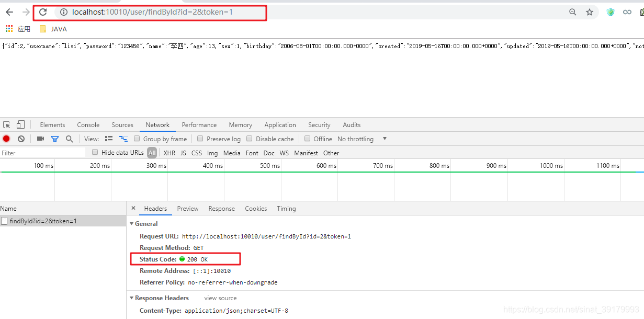Image resolution: width=644 pixels, height=319 pixels.
Task: Filter requests by Font
Action: (x=252, y=153)
